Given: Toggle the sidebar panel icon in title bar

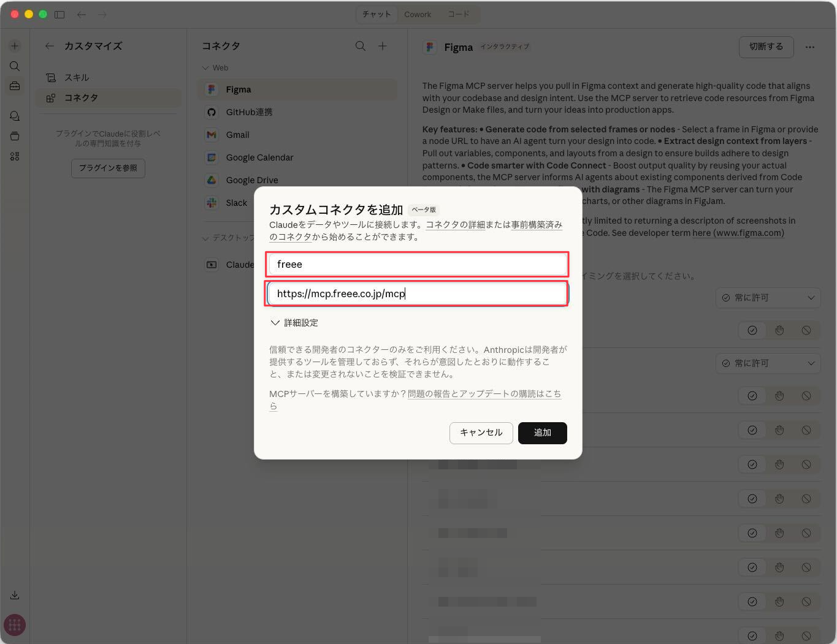Looking at the screenshot, I should pos(59,14).
